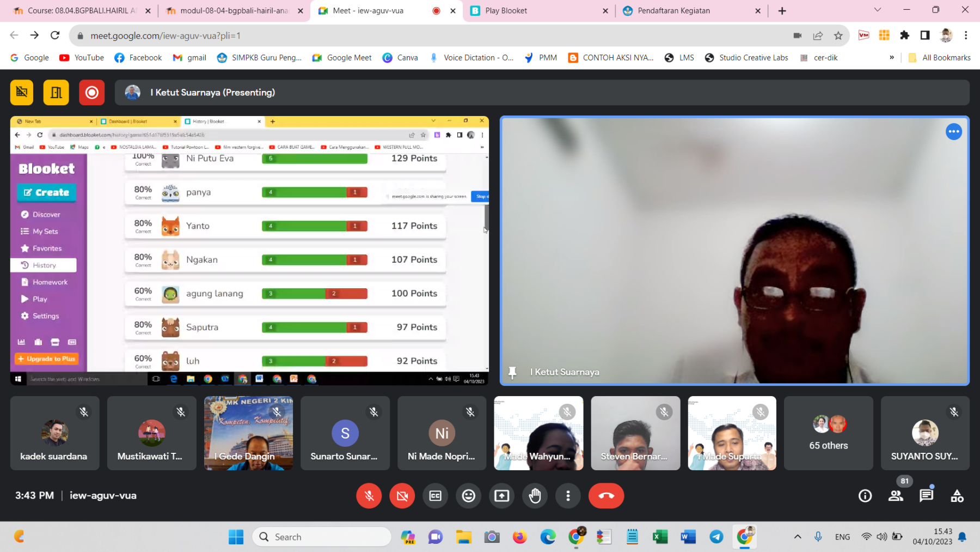980x552 pixels.
Task: Toggle the microphone mute button
Action: click(x=369, y=495)
